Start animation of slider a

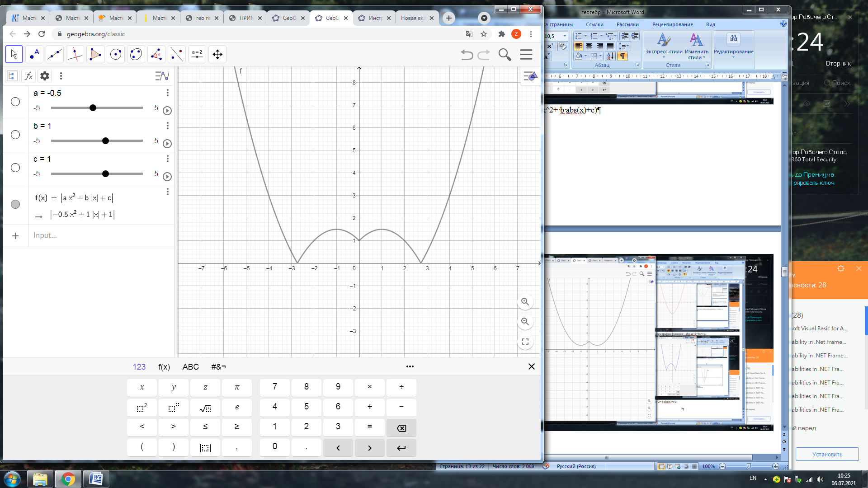click(167, 111)
